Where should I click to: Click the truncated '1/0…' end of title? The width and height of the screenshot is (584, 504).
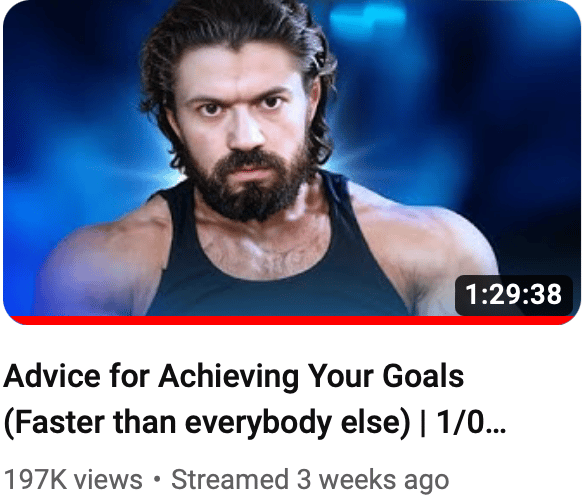(x=471, y=423)
